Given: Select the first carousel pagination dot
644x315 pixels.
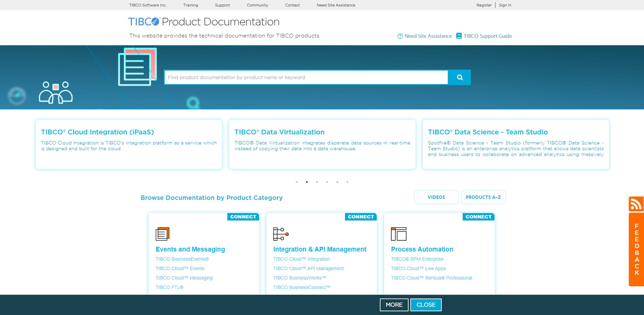Looking at the screenshot, I should pyautogui.click(x=297, y=182).
